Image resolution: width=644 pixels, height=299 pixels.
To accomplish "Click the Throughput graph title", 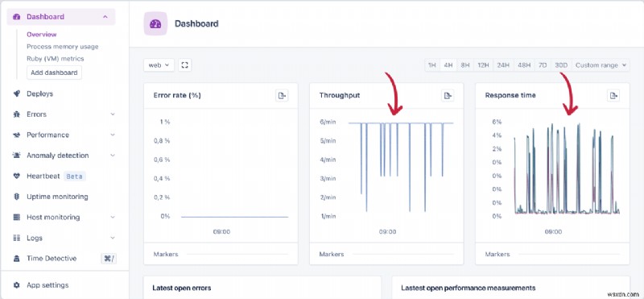I will pos(339,95).
